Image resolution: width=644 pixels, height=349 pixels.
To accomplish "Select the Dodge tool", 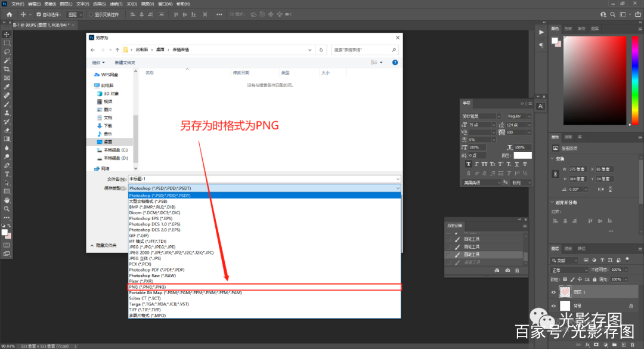I will 7,157.
